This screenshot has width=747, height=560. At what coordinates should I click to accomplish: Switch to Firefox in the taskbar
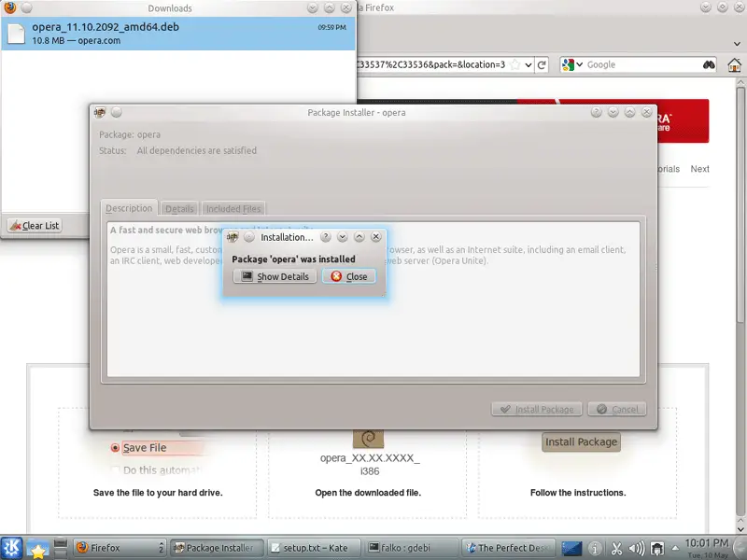(x=120, y=548)
